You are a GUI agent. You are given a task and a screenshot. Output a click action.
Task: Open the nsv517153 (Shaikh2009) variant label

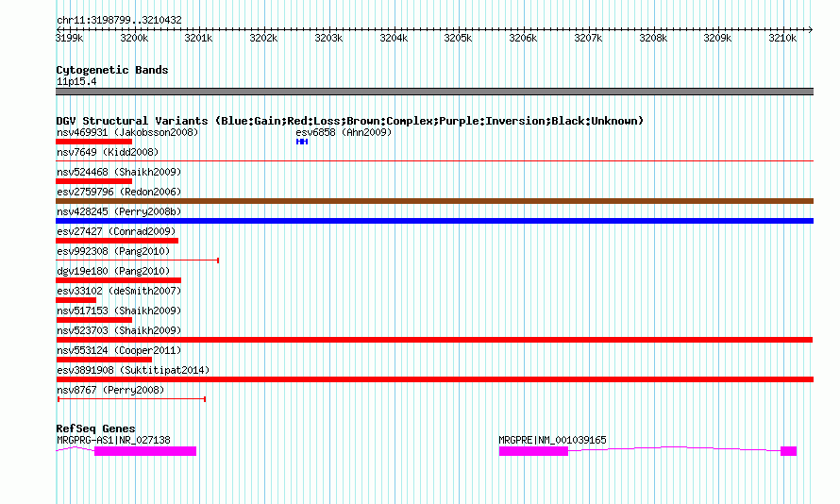coord(119,311)
